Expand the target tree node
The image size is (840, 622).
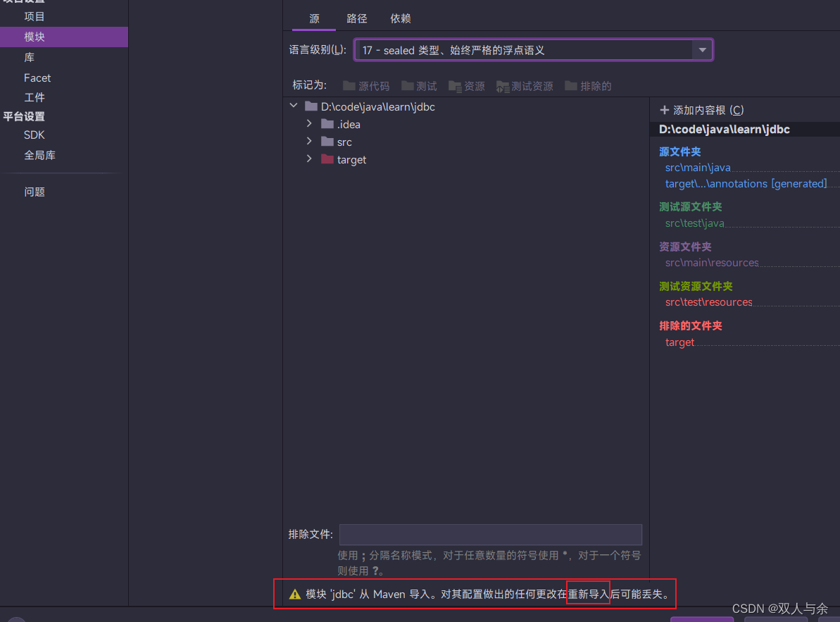click(309, 159)
